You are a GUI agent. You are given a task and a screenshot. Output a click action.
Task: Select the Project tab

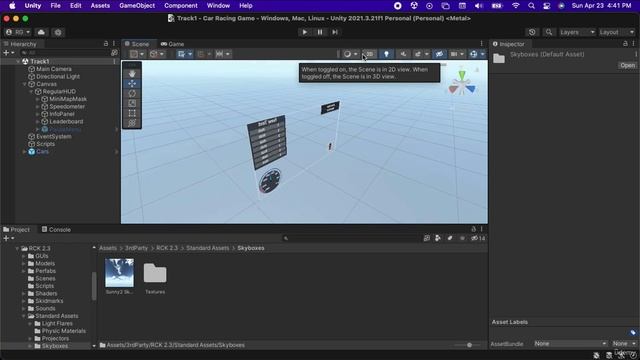tap(17, 229)
